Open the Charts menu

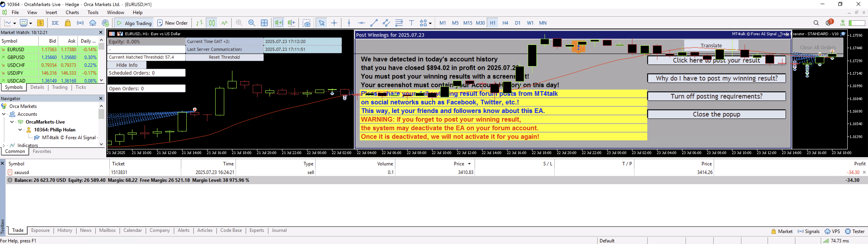click(72, 13)
